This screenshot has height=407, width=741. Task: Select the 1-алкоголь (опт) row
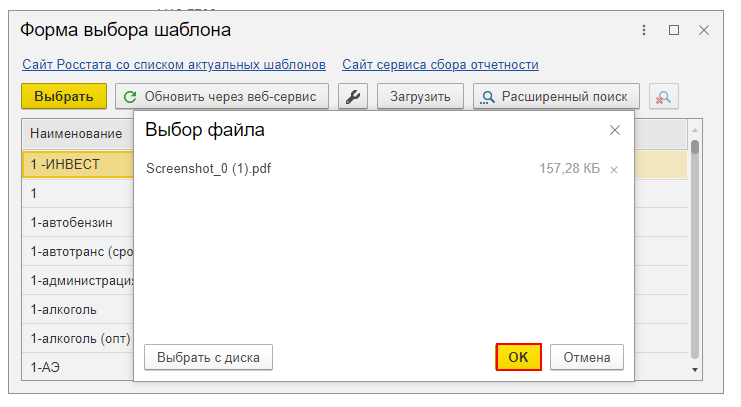click(x=78, y=338)
